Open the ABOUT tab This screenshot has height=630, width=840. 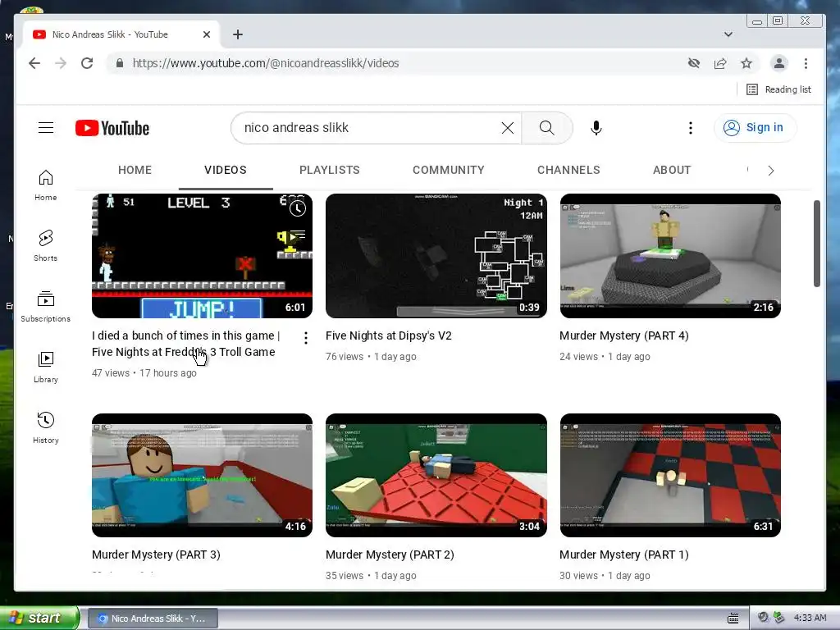coord(672,170)
